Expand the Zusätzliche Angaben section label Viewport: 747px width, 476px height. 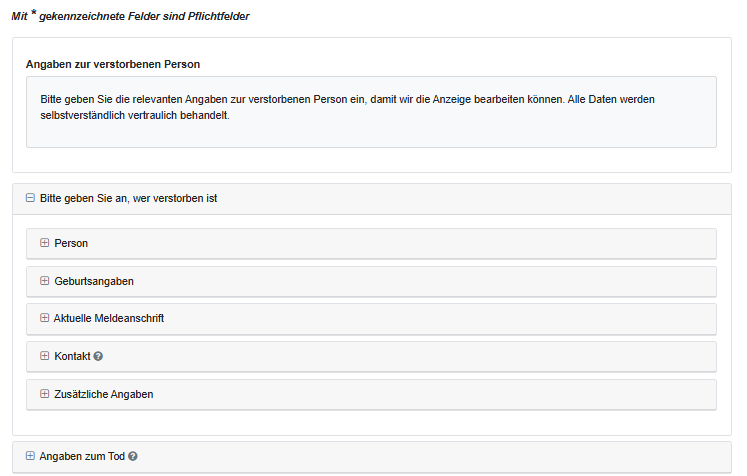click(104, 394)
